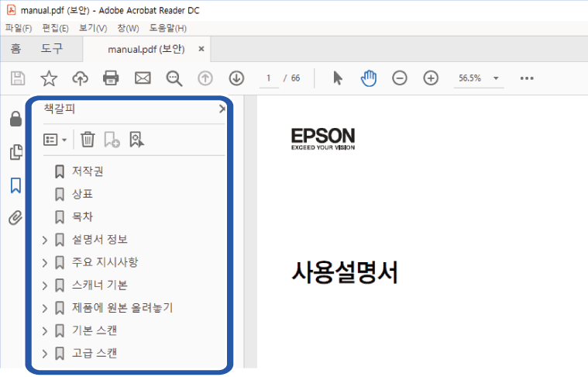Open the search magnifier tool
Image resolution: width=588 pixels, height=377 pixels.
point(174,78)
